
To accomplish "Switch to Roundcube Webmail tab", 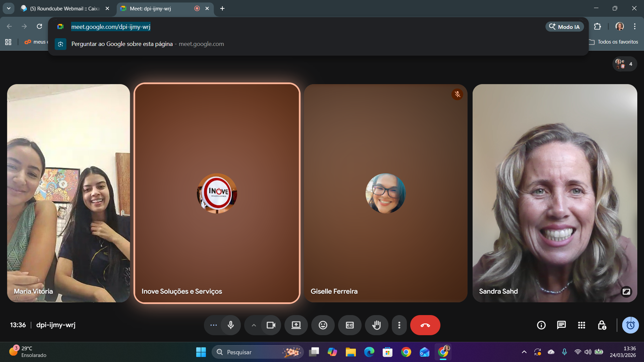I will [65, 9].
